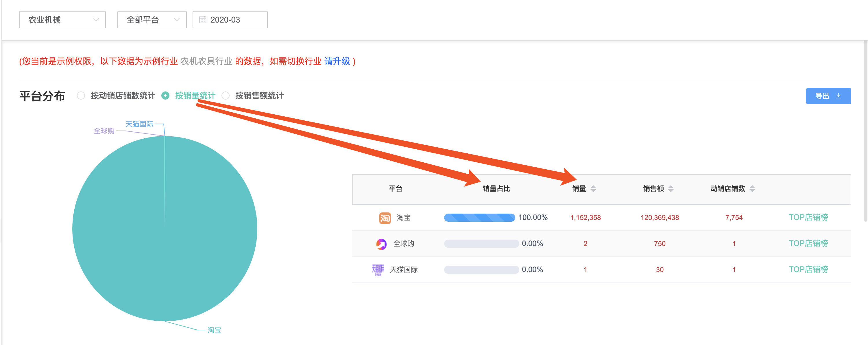Sort table by 动销店铺数 column arrows
Viewport: 868px width, 345px height.
(752, 188)
